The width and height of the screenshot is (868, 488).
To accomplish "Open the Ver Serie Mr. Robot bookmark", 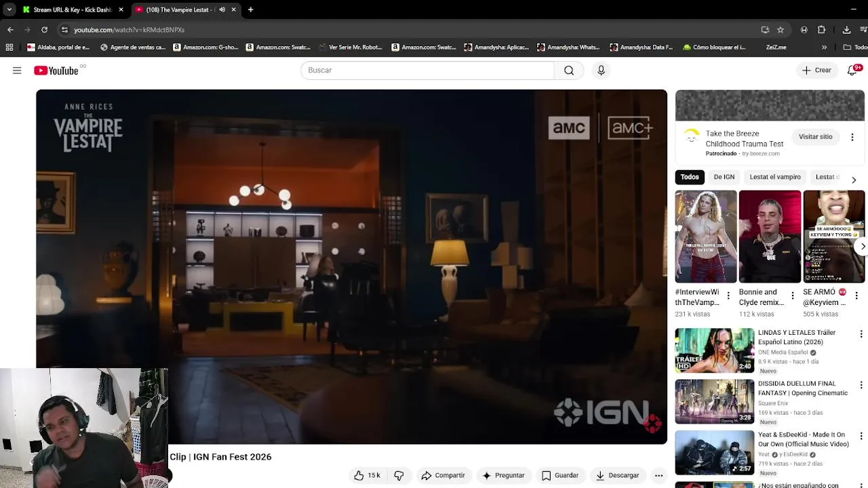I will point(350,47).
